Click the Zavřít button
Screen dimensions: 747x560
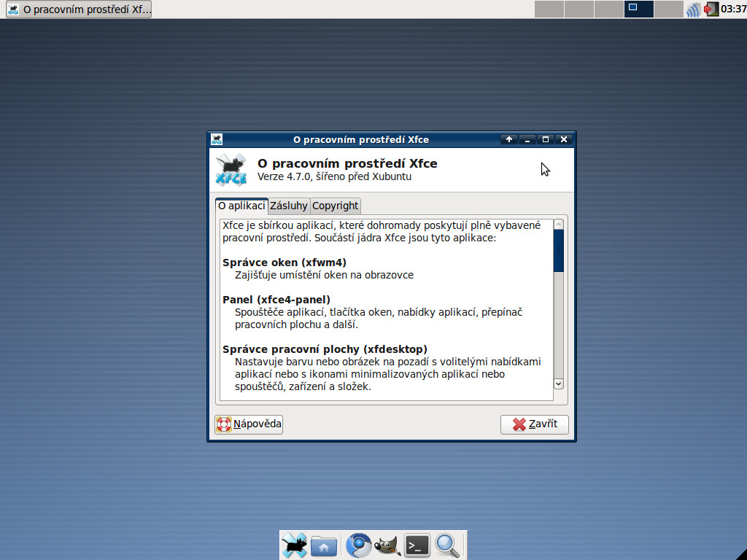click(x=535, y=424)
